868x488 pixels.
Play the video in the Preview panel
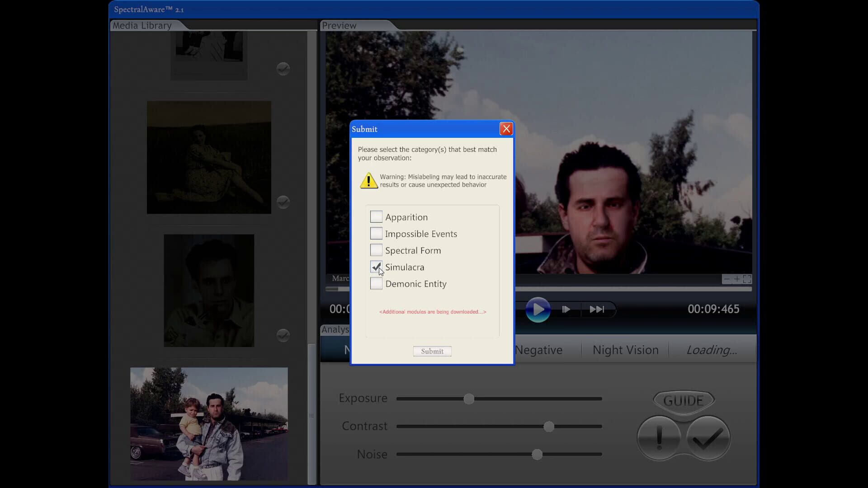[x=538, y=310]
